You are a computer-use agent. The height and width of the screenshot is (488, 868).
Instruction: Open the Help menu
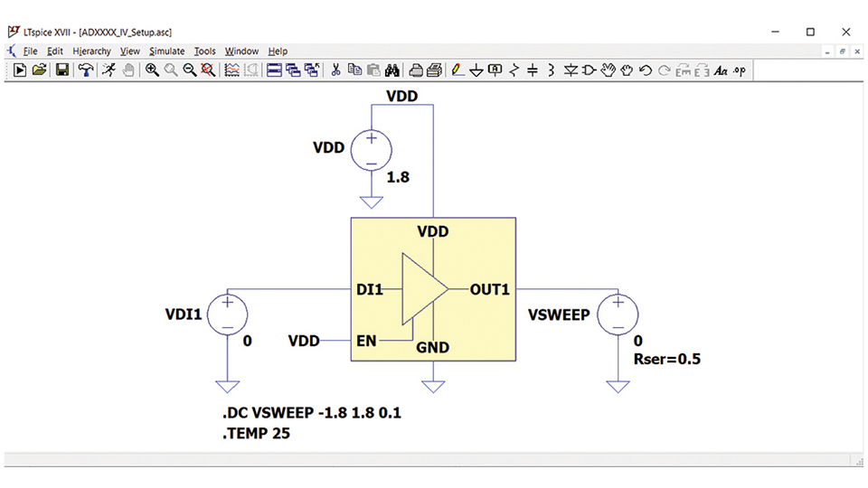point(278,51)
